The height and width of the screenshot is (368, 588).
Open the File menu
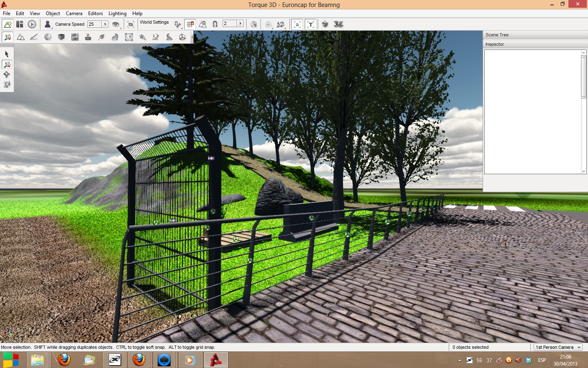coord(7,13)
